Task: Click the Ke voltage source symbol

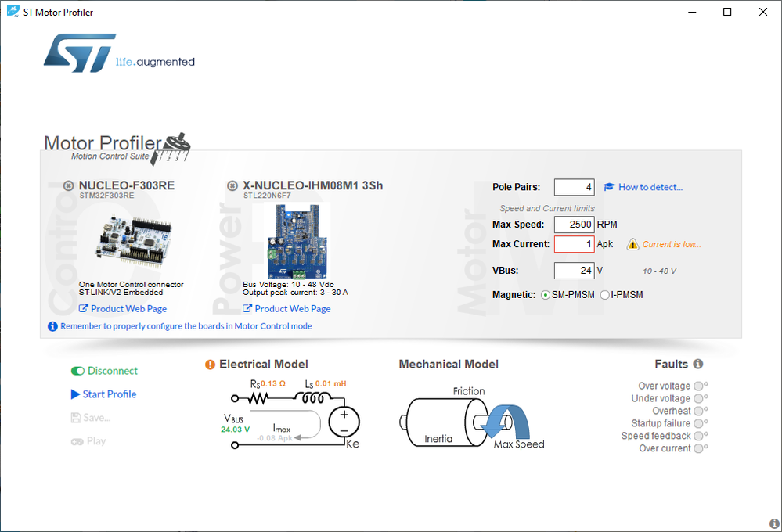Action: click(344, 422)
